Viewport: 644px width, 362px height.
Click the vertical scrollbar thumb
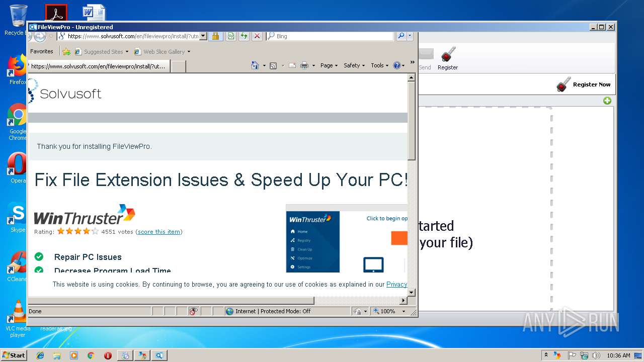tap(412, 121)
